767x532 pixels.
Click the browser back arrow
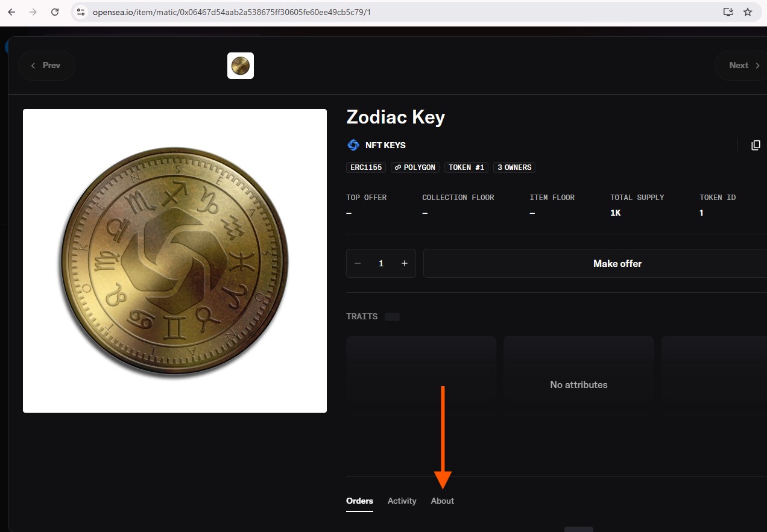(11, 12)
